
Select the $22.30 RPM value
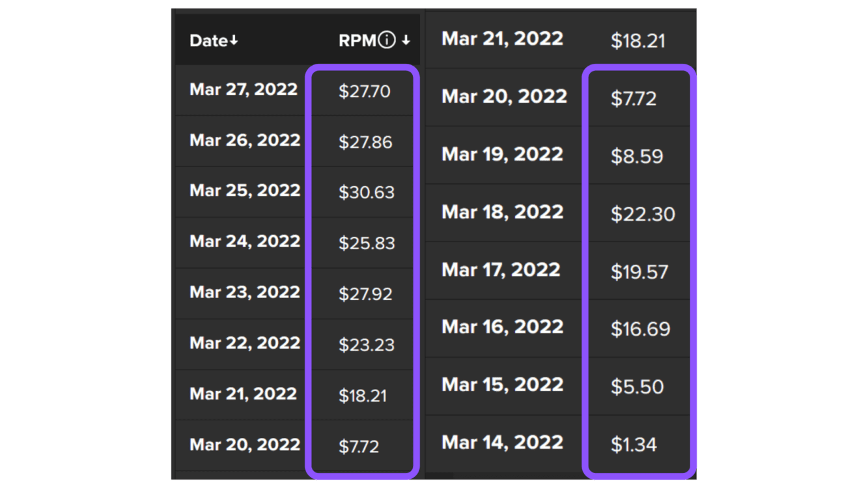coord(643,214)
